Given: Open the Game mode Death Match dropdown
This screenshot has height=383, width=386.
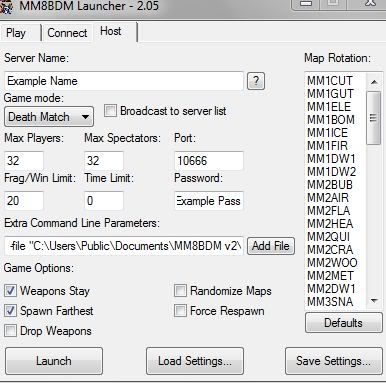Looking at the screenshot, I should pos(49,117).
